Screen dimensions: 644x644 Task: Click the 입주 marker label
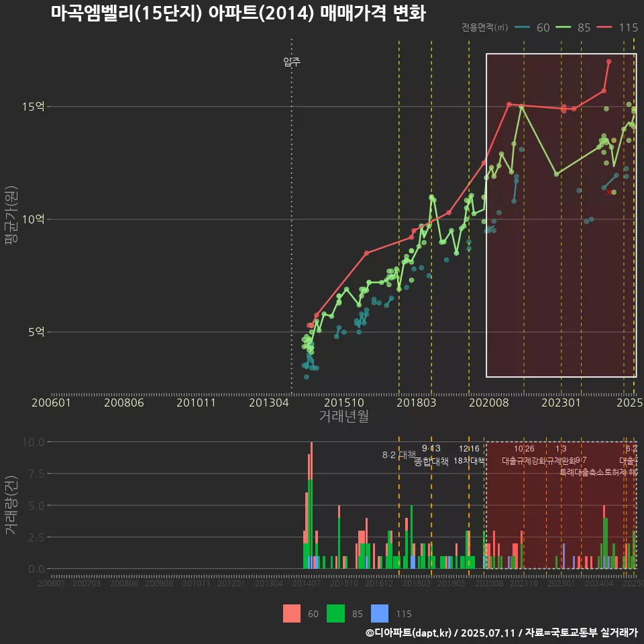pos(292,62)
